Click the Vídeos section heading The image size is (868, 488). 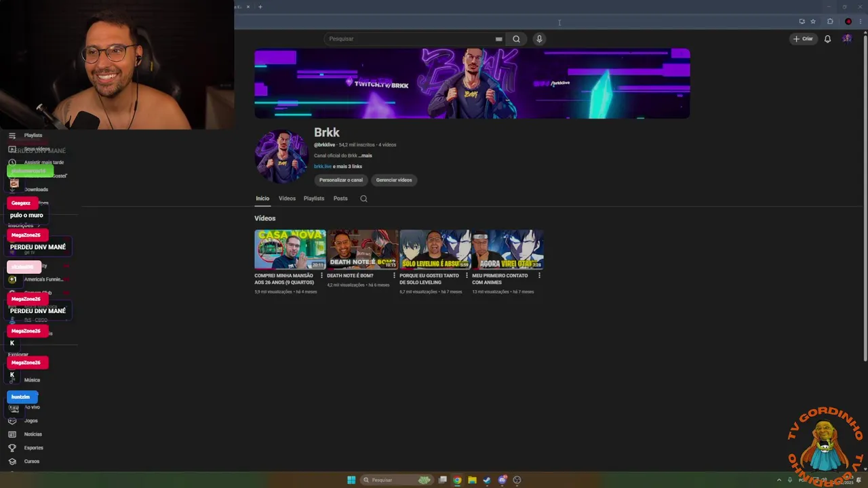click(x=265, y=218)
